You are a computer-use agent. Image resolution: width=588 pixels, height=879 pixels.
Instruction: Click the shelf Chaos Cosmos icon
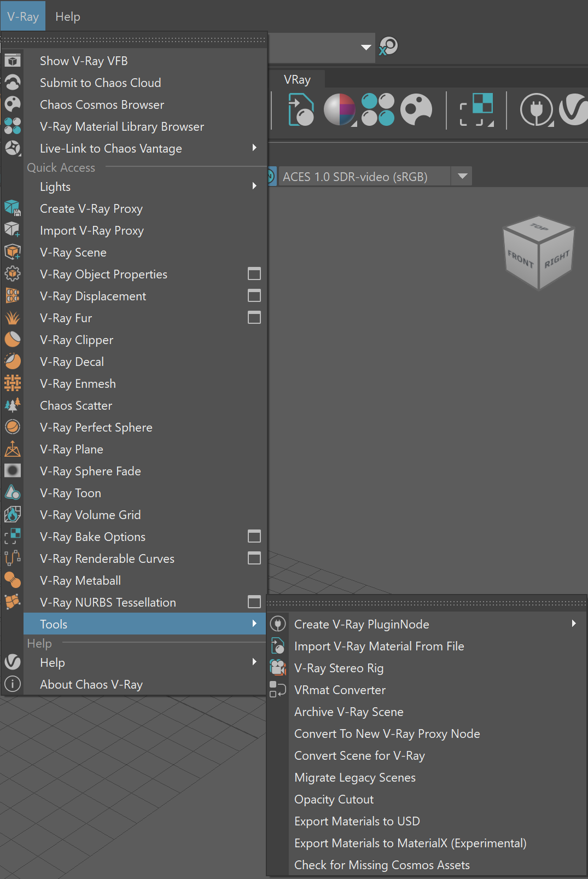coord(416,110)
